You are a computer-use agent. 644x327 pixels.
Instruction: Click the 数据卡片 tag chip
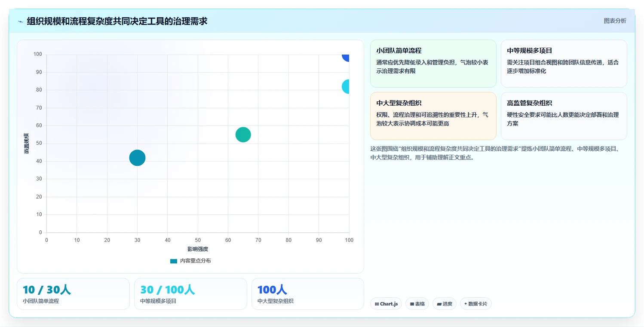475,304
